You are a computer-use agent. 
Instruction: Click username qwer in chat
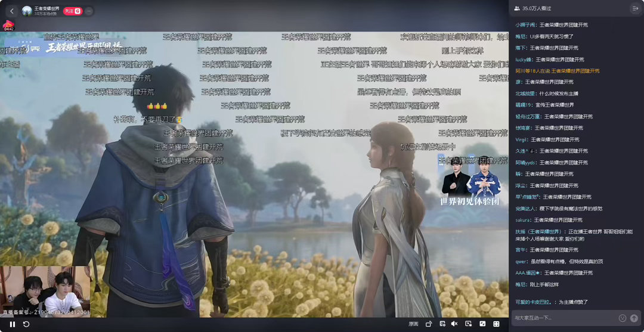click(521, 262)
